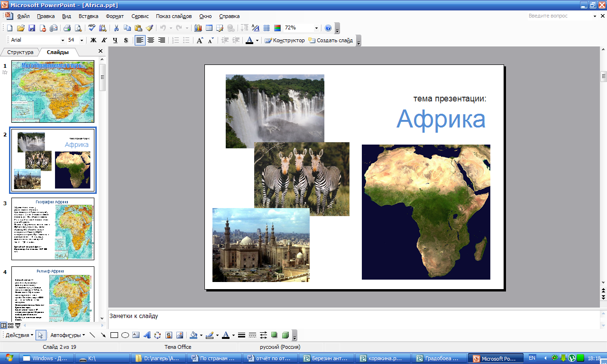Open the font size 54 dropdown

[x=82, y=40]
